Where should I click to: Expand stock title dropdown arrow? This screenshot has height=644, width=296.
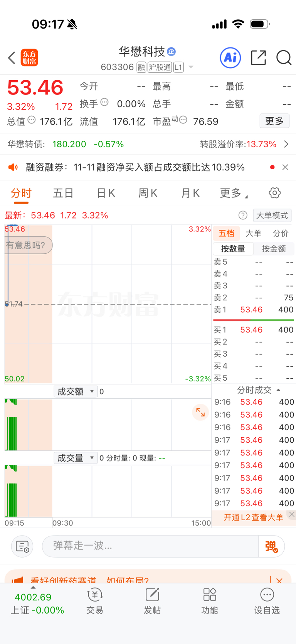coord(191,67)
